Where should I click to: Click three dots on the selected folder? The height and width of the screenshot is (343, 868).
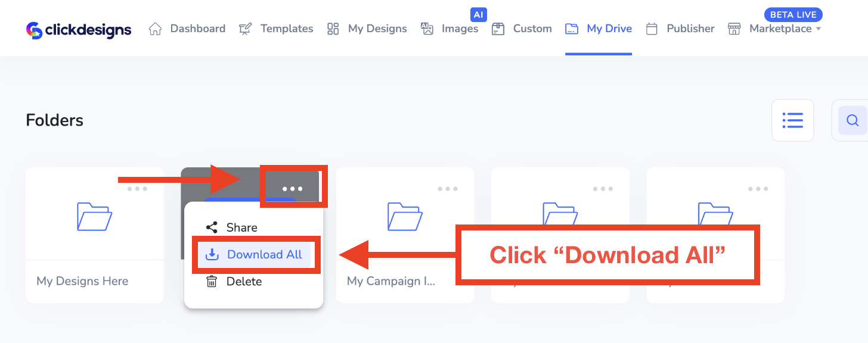coord(293,189)
